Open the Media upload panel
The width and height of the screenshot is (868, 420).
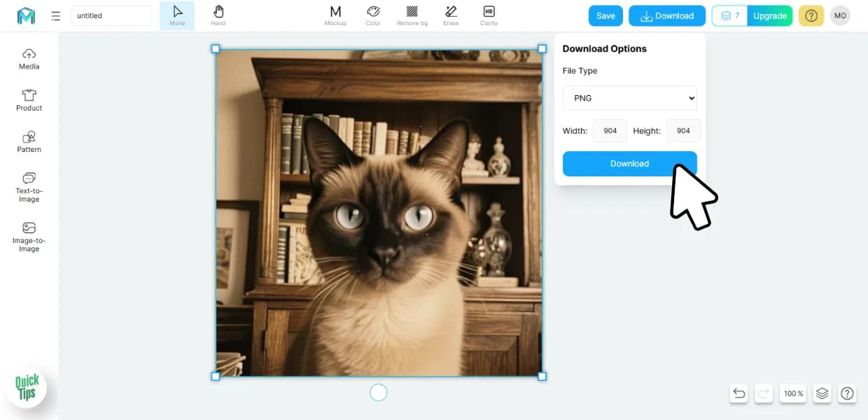point(29,59)
